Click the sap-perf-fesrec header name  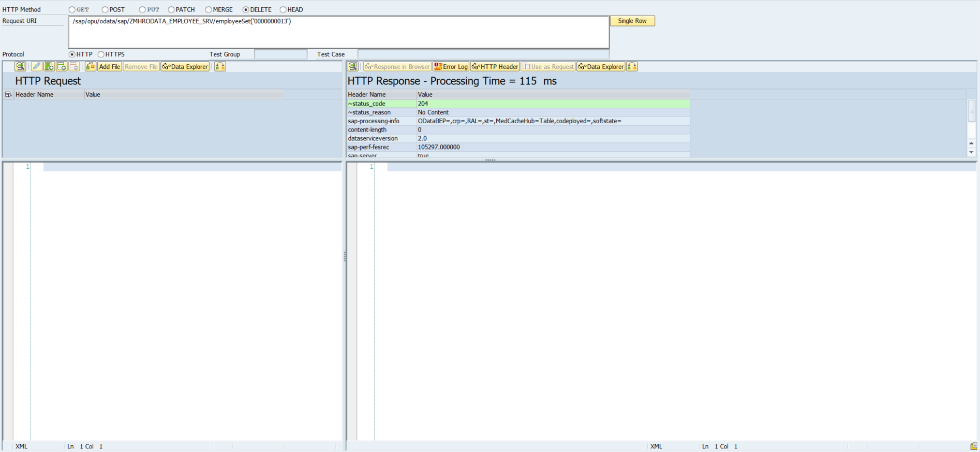coord(368,148)
